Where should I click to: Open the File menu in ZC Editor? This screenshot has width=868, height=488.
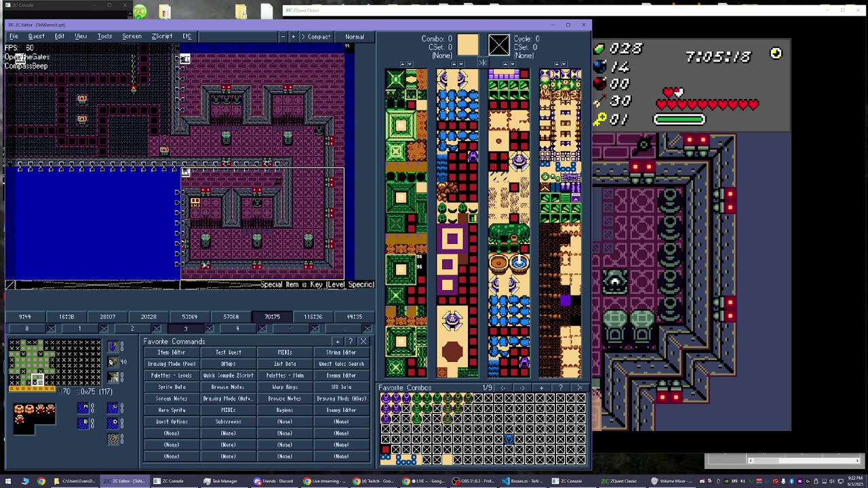(14, 36)
